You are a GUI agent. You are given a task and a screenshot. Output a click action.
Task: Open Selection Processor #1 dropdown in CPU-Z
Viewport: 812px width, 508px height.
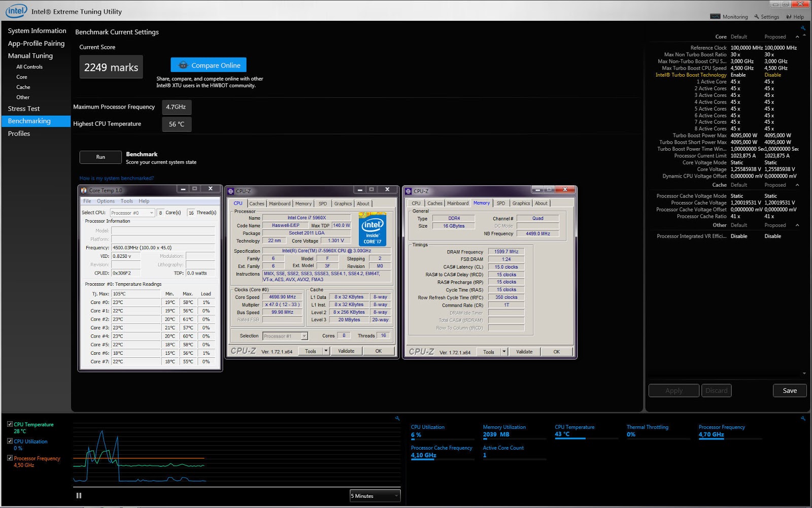pyautogui.click(x=285, y=336)
